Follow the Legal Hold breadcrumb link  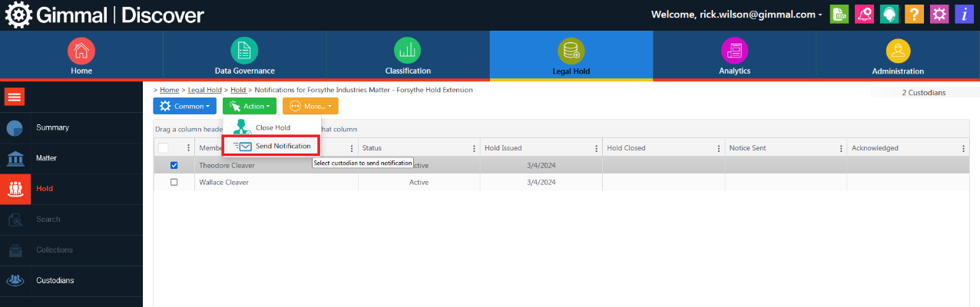pyautogui.click(x=206, y=90)
